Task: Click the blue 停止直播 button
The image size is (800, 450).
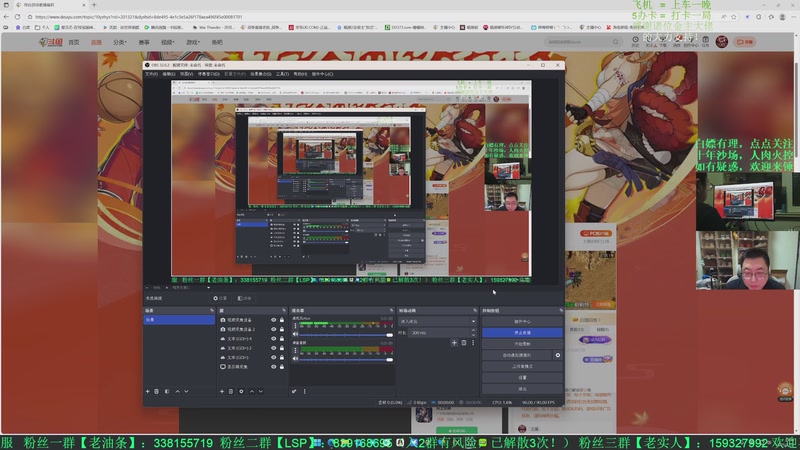Action: tap(522, 333)
